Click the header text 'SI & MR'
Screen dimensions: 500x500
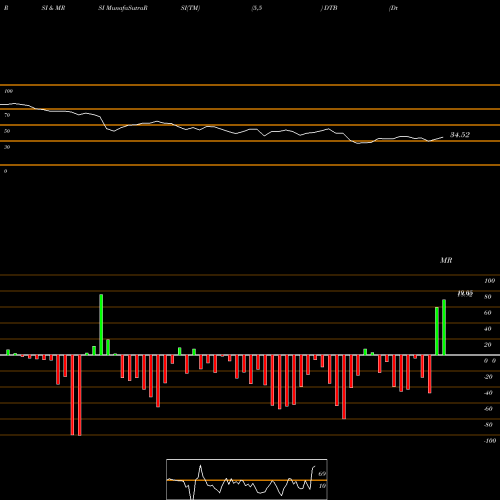(53, 8)
